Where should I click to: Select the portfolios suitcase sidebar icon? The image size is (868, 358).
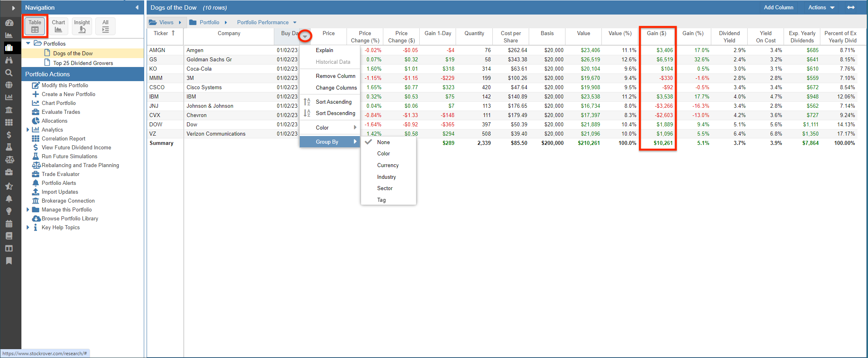9,48
